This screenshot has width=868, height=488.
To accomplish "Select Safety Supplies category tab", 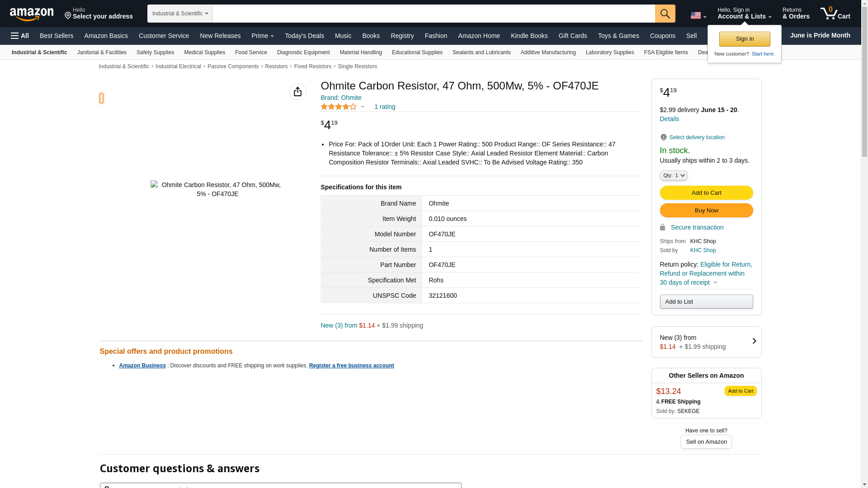I will (x=155, y=52).
